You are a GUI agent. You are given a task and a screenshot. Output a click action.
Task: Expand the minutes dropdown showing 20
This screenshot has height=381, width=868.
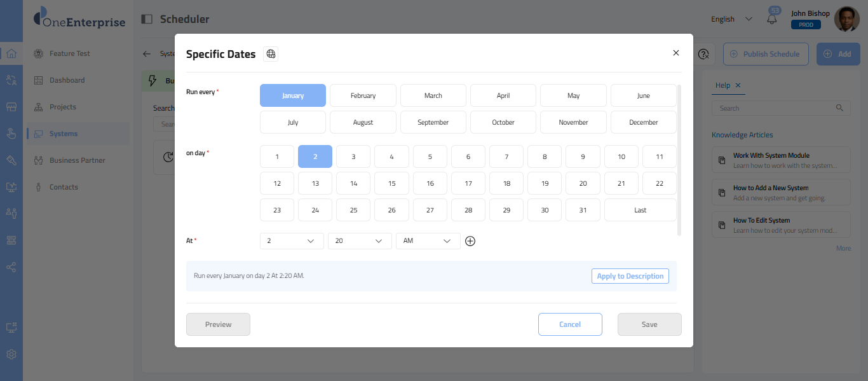359,241
